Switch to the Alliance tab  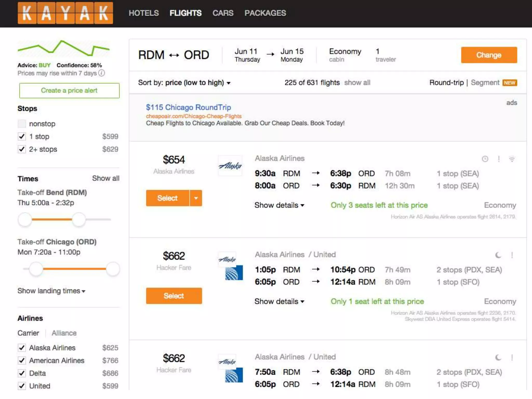(x=64, y=333)
